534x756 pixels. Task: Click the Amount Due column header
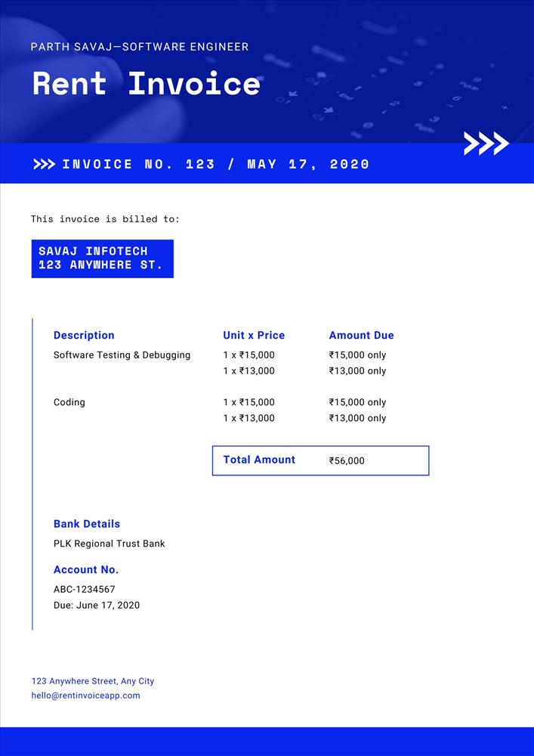[361, 335]
